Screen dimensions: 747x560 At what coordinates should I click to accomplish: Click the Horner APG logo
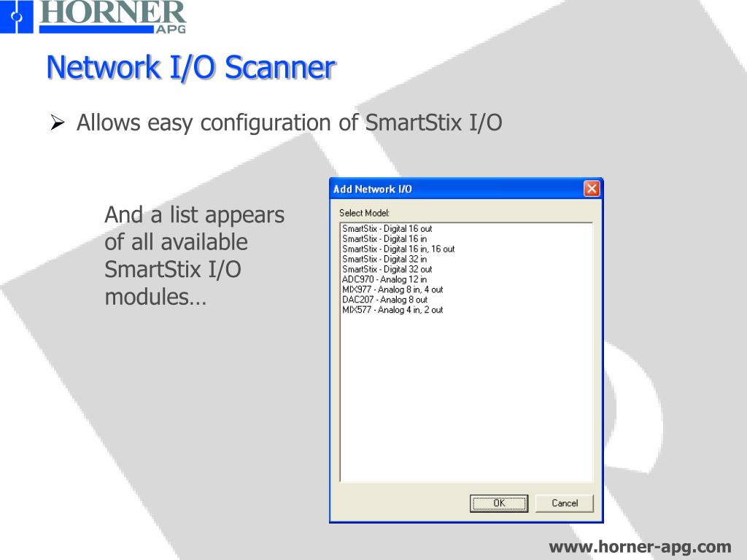pyautogui.click(x=93, y=17)
